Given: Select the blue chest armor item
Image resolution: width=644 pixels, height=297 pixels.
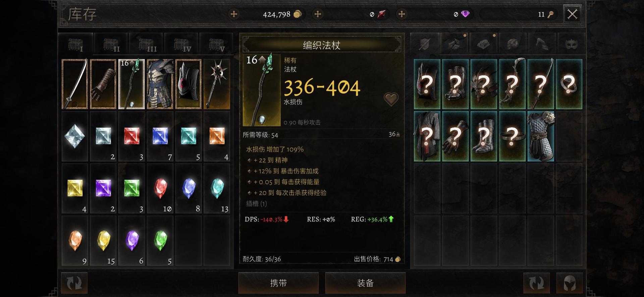Looking at the screenshot, I should [x=160, y=84].
